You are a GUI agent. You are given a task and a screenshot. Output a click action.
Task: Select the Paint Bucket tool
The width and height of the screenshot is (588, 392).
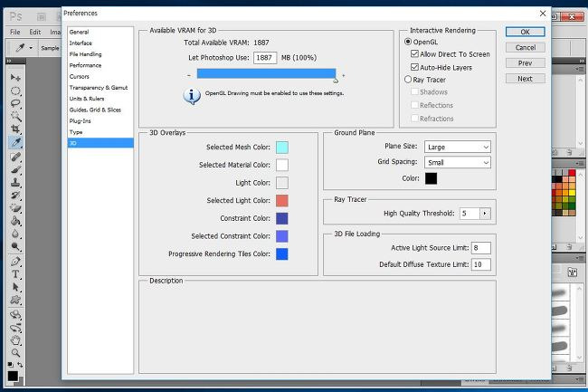[x=15, y=221]
